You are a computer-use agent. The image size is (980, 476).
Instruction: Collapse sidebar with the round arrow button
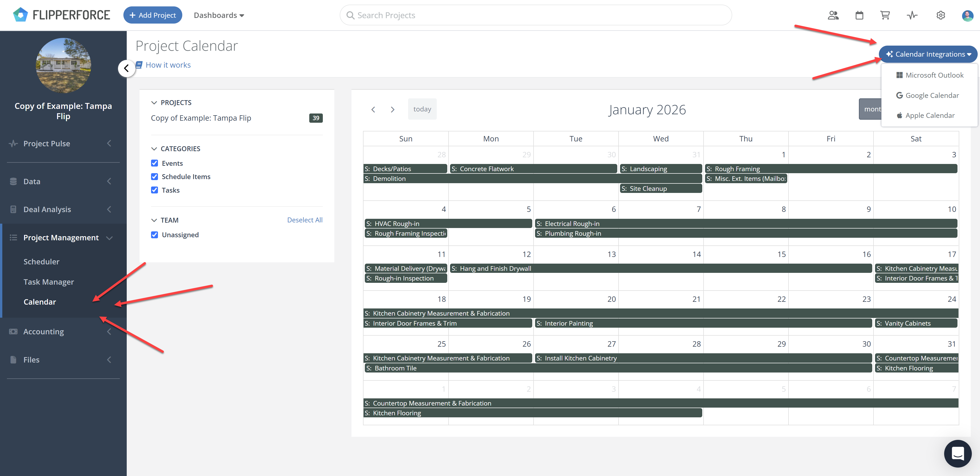[127, 69]
